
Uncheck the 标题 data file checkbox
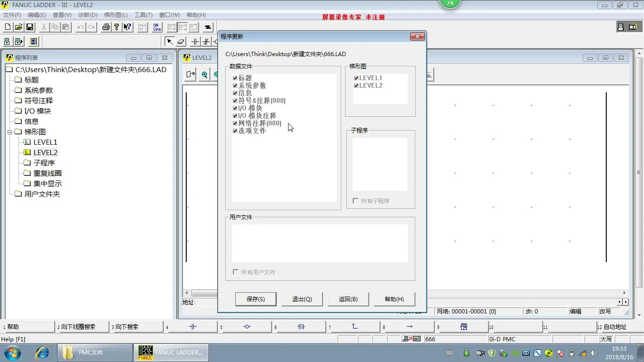(x=235, y=78)
